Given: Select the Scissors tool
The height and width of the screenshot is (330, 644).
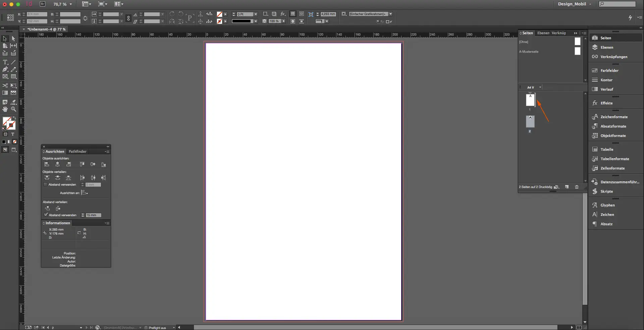Looking at the screenshot, I should click(x=5, y=86).
